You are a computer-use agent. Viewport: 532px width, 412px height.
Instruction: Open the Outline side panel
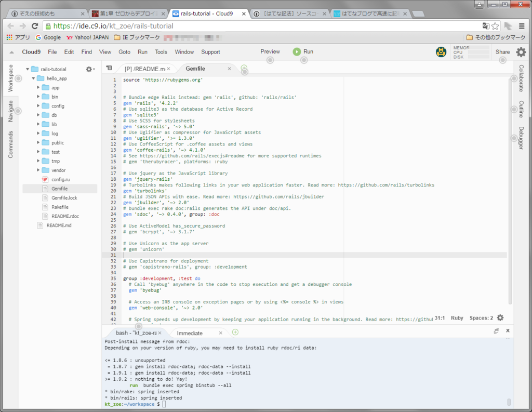(x=521, y=109)
